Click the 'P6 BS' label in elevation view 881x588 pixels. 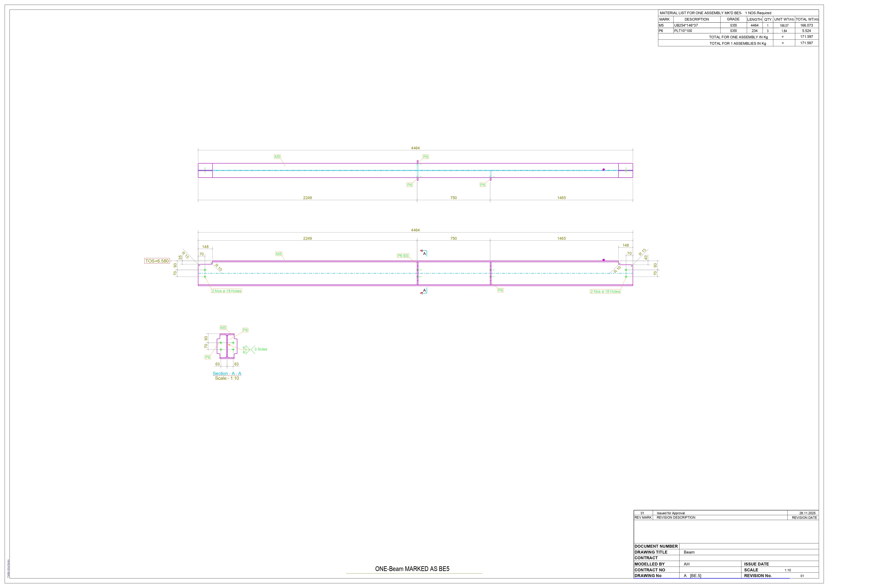tap(403, 256)
